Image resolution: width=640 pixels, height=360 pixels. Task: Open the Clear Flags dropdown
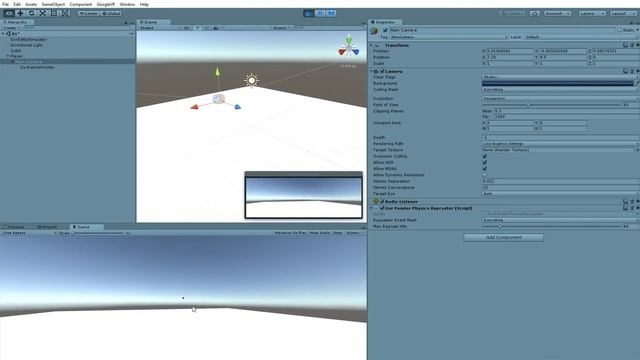tap(560, 77)
